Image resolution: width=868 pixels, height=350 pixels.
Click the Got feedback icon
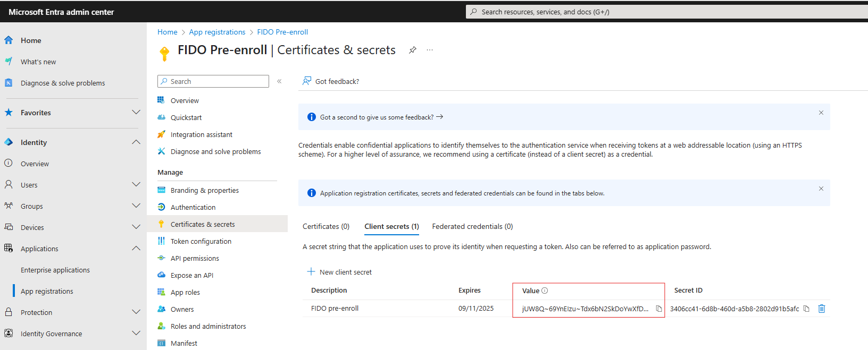pyautogui.click(x=307, y=81)
